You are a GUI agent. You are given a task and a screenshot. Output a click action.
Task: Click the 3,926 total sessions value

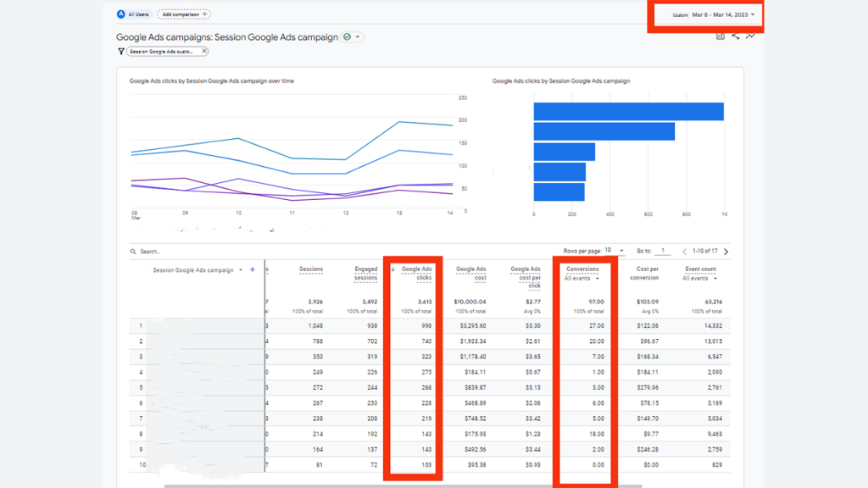315,302
